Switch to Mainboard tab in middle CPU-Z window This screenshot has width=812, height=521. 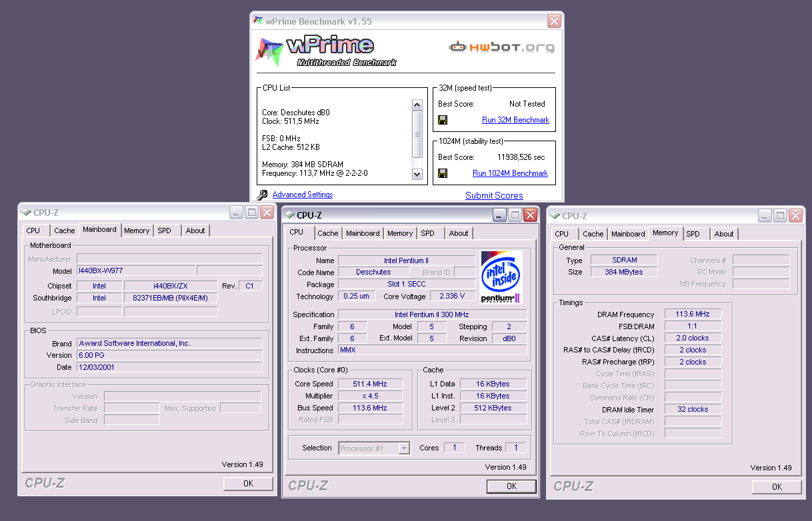pyautogui.click(x=363, y=233)
